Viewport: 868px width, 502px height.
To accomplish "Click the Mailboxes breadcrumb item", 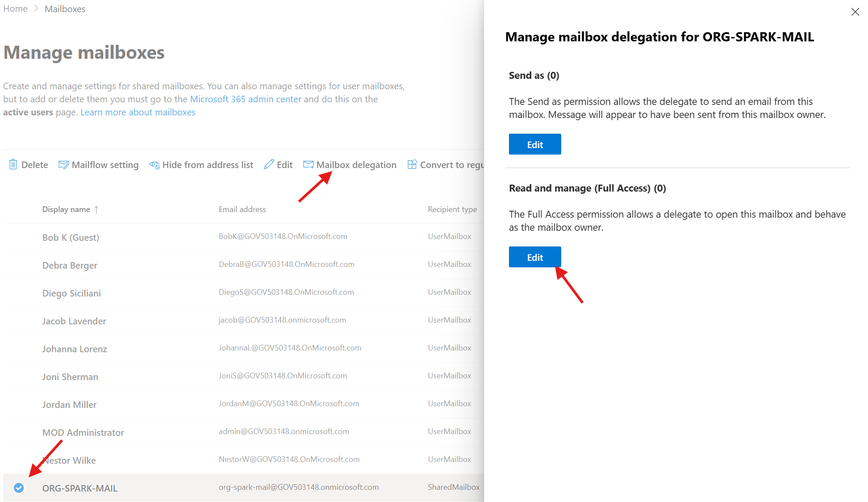I will point(65,9).
